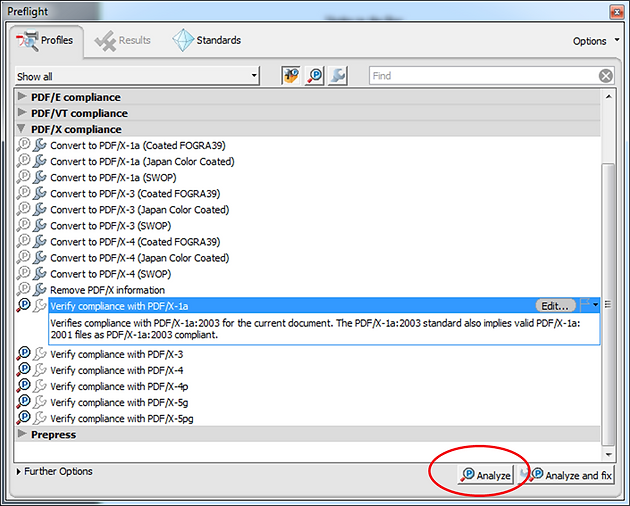
Task: Click wrench icon of Convert to PDF/X-3 (SWOP)
Action: coord(39,225)
